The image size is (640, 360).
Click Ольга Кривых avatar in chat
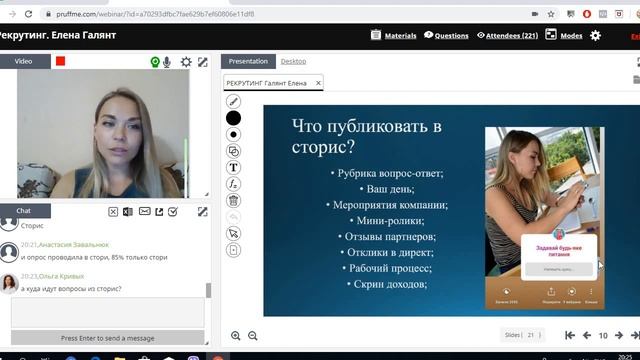click(x=9, y=283)
